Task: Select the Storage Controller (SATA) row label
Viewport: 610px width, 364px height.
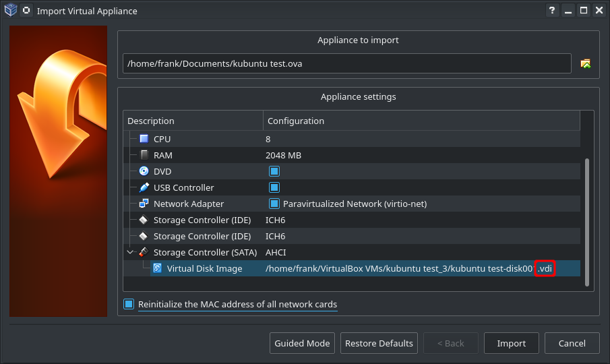Action: [206, 252]
